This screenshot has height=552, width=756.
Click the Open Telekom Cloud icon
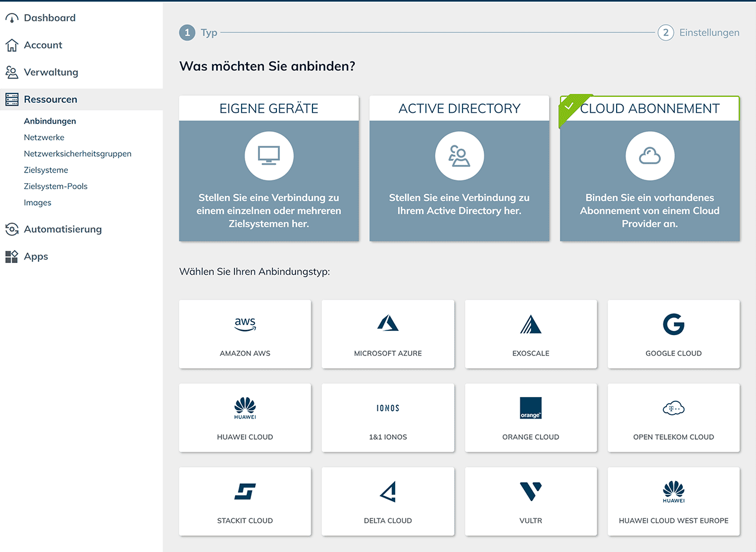click(x=673, y=408)
